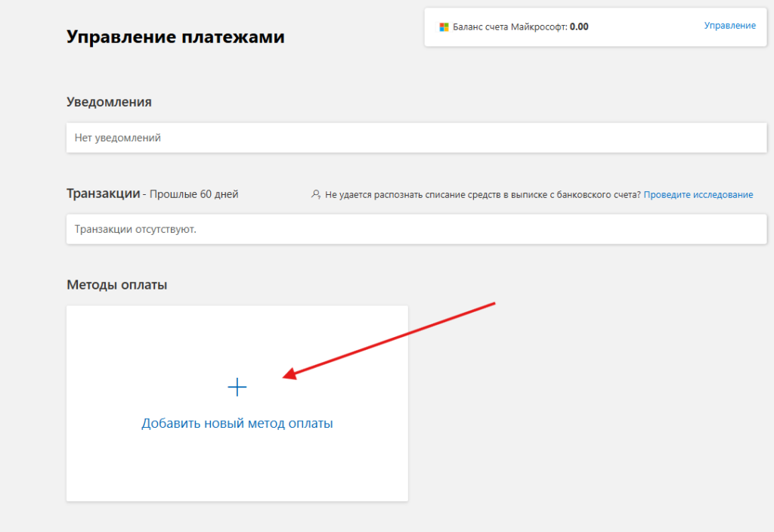Click the Транзакции отсутствуют box
Image resolution: width=774 pixels, height=532 pixels.
416,229
